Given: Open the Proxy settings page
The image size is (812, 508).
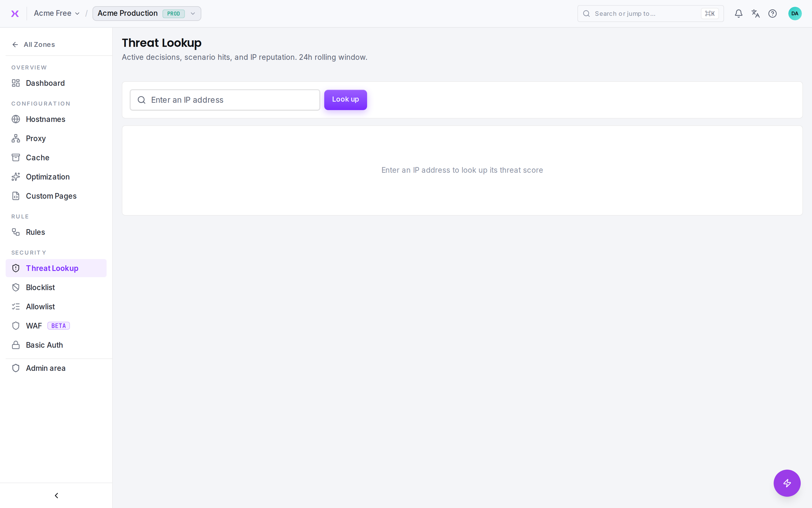Looking at the screenshot, I should point(56,138).
